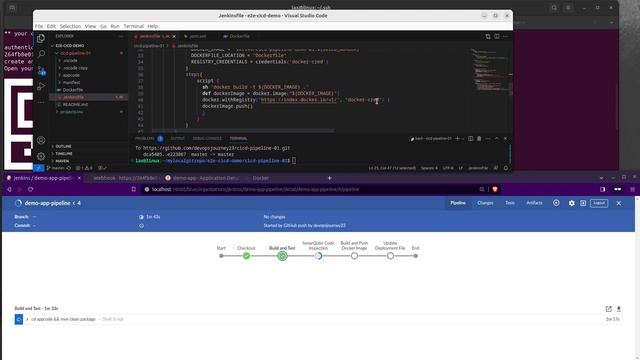Open Search view in VS Code activity bar
This screenshot has width=640, height=360.
click(41, 54)
